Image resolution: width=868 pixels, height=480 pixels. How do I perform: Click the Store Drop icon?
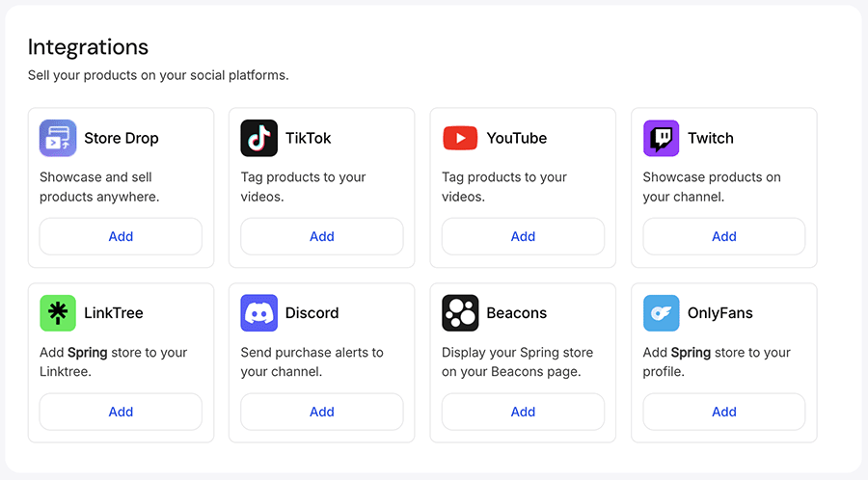tap(58, 138)
